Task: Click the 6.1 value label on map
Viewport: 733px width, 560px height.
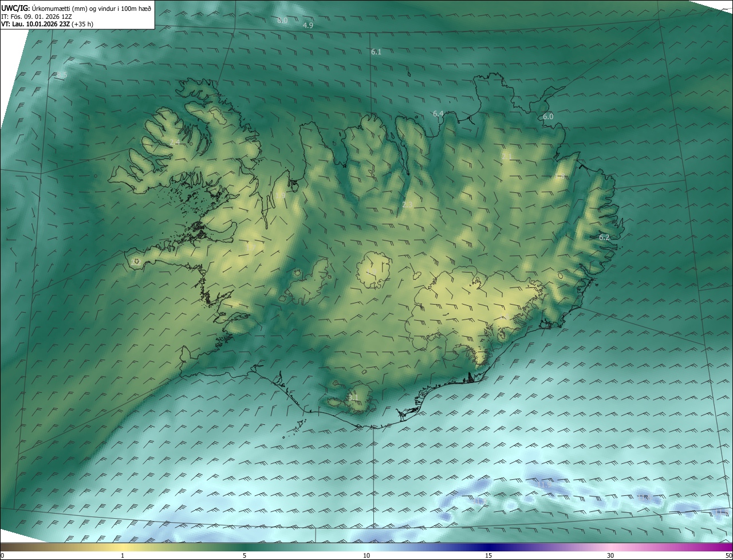Action: click(x=376, y=52)
